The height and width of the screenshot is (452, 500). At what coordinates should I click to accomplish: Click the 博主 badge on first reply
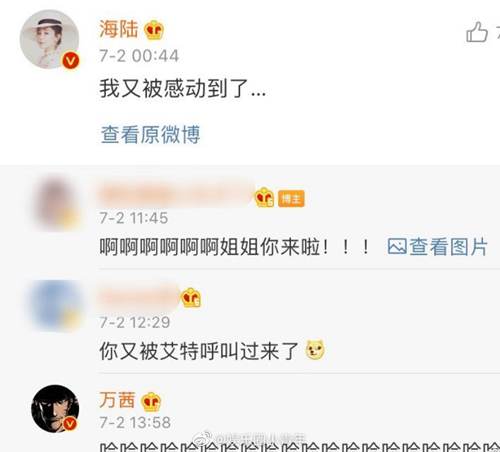click(x=291, y=199)
